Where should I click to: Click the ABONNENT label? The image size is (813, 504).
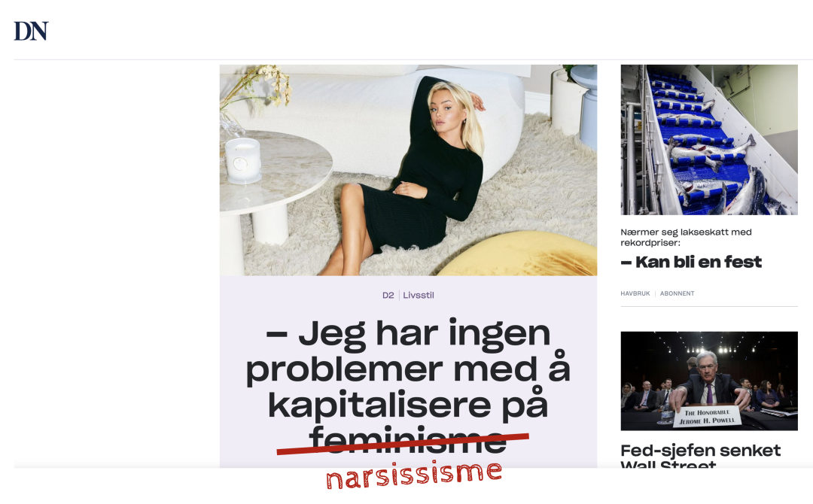tap(677, 293)
